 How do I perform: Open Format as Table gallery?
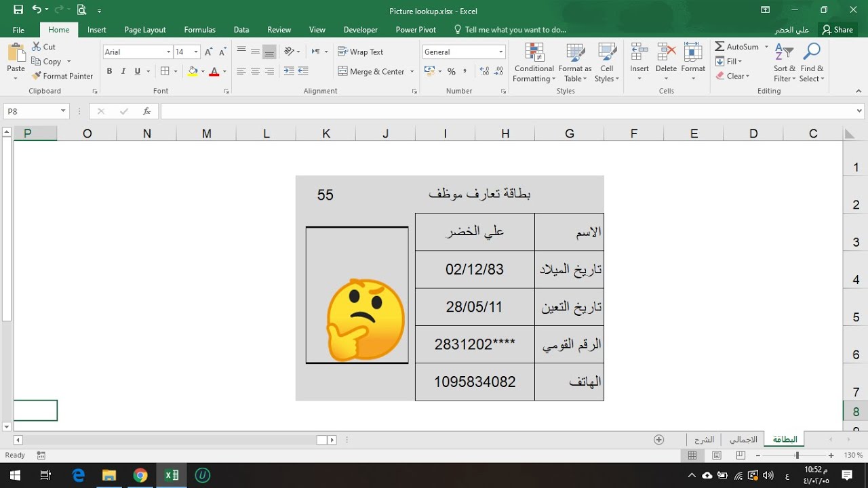click(x=575, y=62)
